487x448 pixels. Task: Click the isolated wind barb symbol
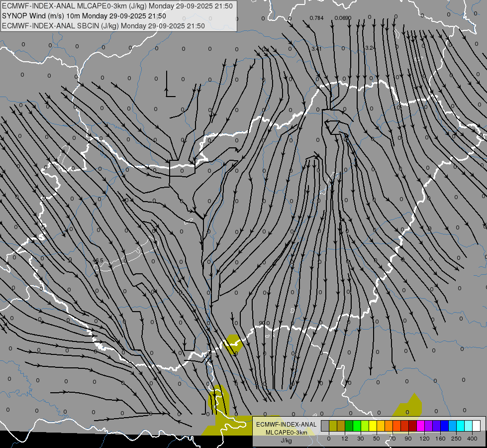(x=170, y=84)
